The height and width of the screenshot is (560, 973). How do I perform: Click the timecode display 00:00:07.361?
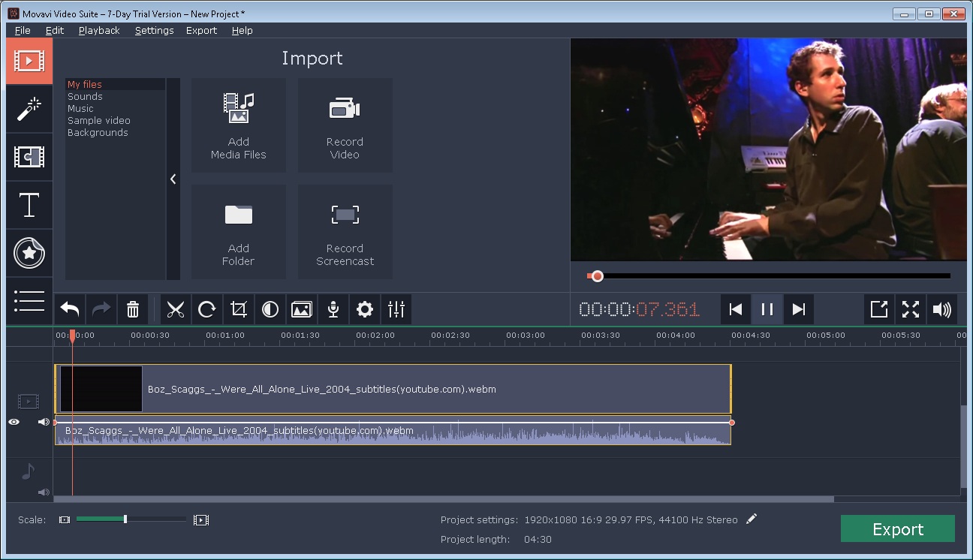point(639,309)
